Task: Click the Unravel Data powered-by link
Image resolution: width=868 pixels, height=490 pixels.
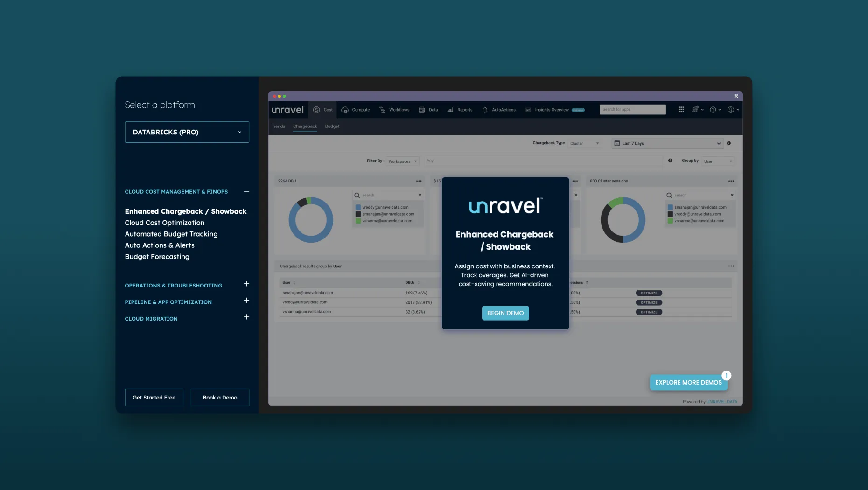Action: click(721, 402)
